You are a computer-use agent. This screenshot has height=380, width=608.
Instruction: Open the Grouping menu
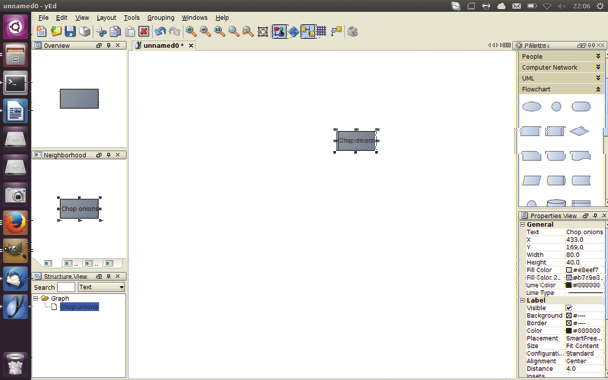tap(161, 17)
